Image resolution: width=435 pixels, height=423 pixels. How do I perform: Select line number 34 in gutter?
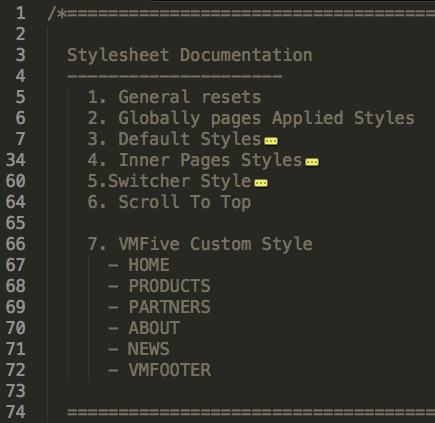pos(16,160)
